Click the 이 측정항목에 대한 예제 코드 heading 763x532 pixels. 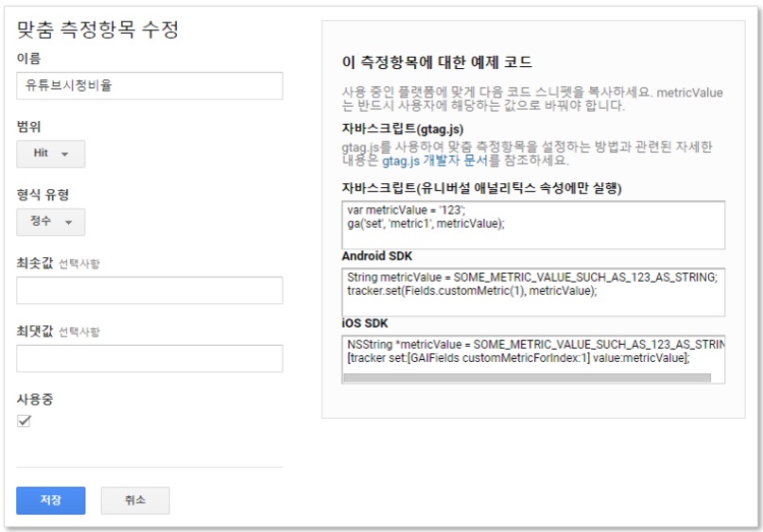click(x=437, y=62)
